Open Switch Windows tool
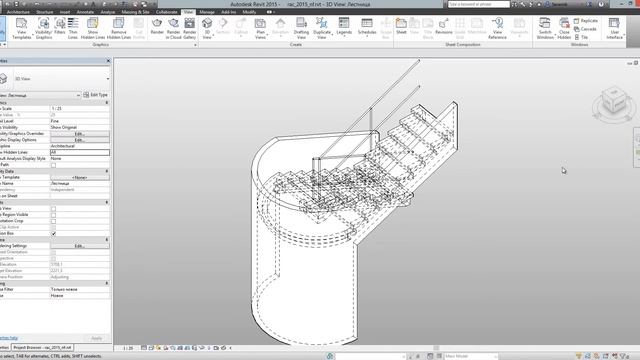The image size is (640, 360). (545, 29)
